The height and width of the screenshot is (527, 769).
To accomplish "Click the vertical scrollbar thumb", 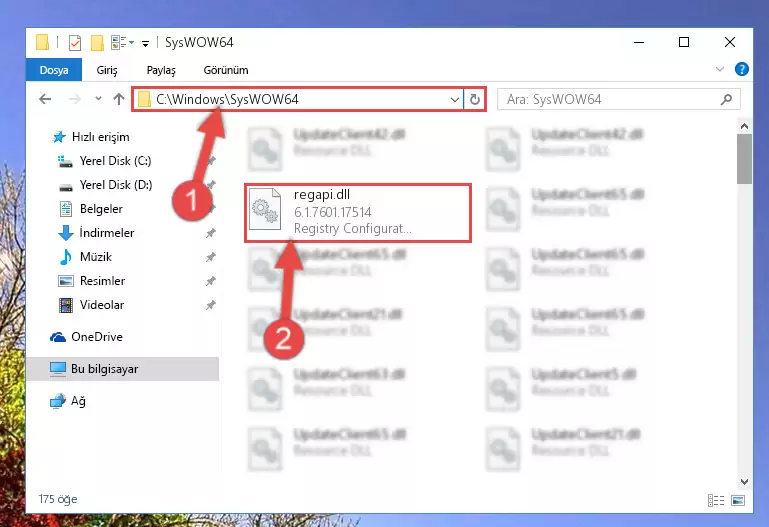I will 744,159.
